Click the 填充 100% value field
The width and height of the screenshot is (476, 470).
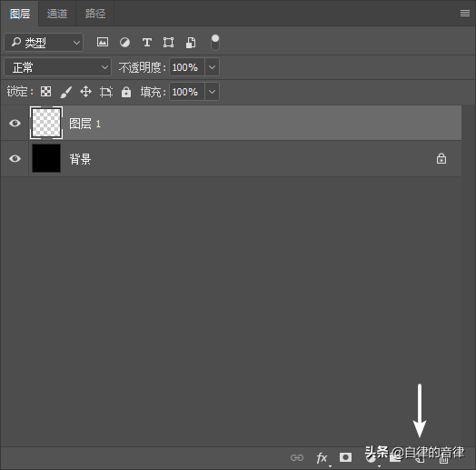coord(187,92)
